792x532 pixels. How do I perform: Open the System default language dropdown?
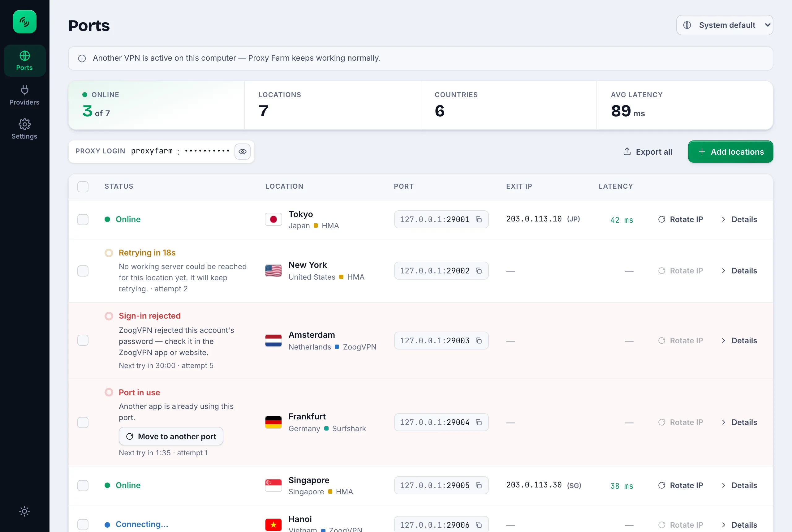725,25
